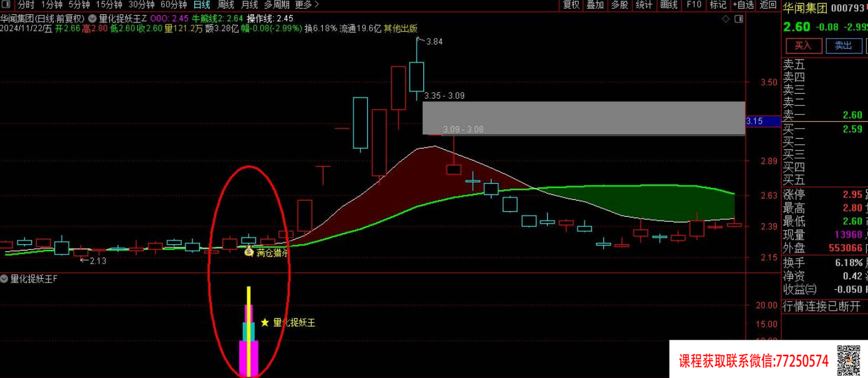Click the 外盘 value 553066

[x=846, y=248]
